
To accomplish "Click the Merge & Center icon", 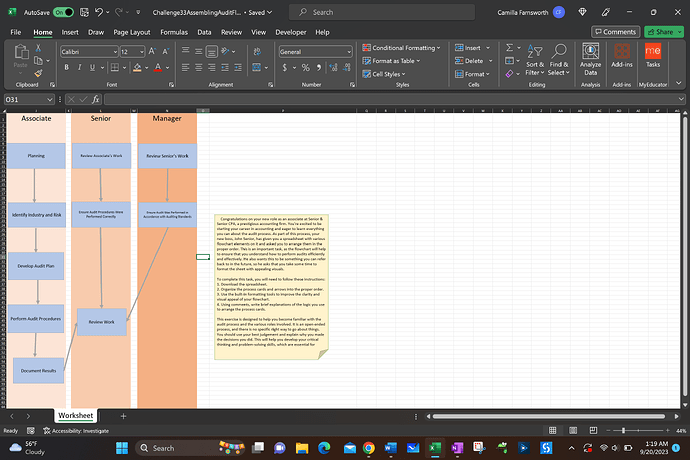I will point(257,67).
